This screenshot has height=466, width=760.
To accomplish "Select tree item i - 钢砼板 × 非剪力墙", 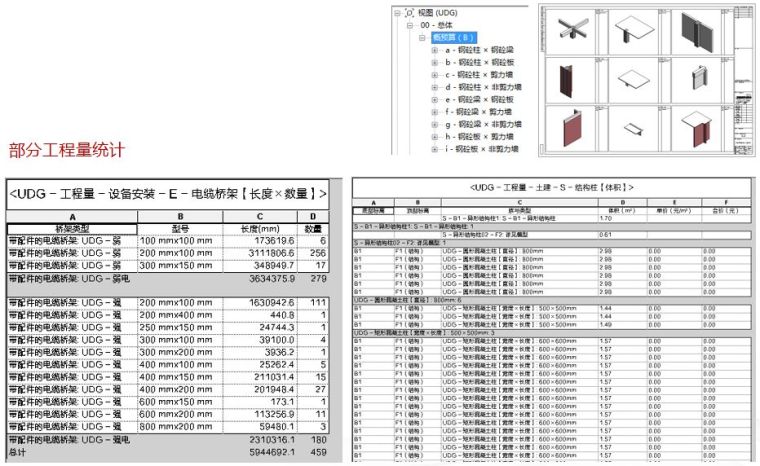I will pos(482,149).
